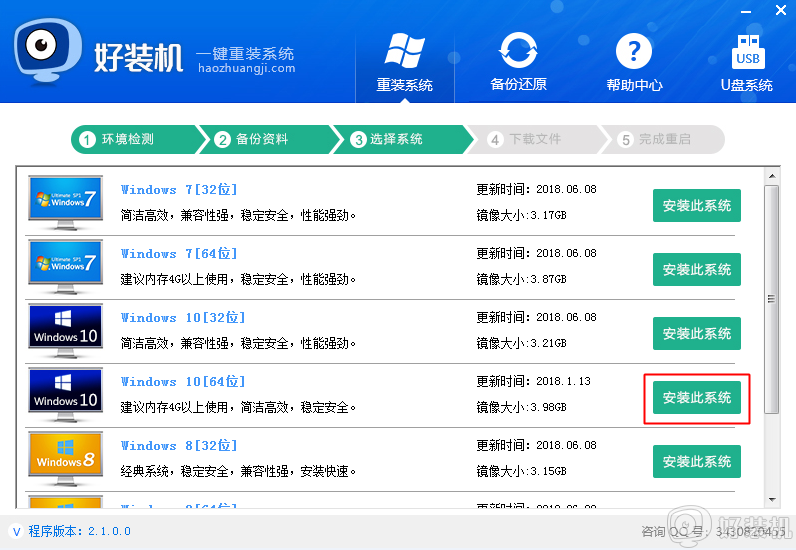796x550 pixels.
Task: Click the Windows flag reinstall icon
Action: tap(405, 51)
